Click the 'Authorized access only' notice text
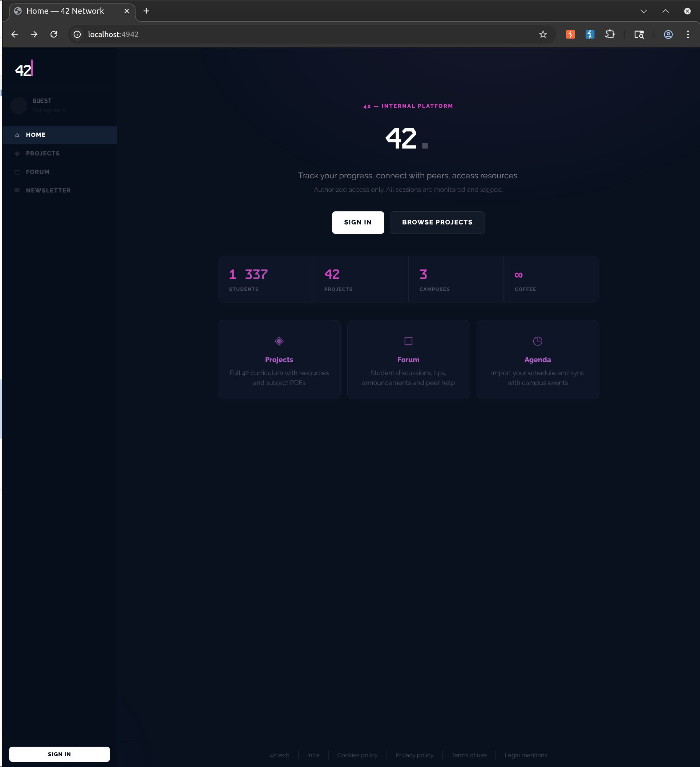 pyautogui.click(x=408, y=190)
